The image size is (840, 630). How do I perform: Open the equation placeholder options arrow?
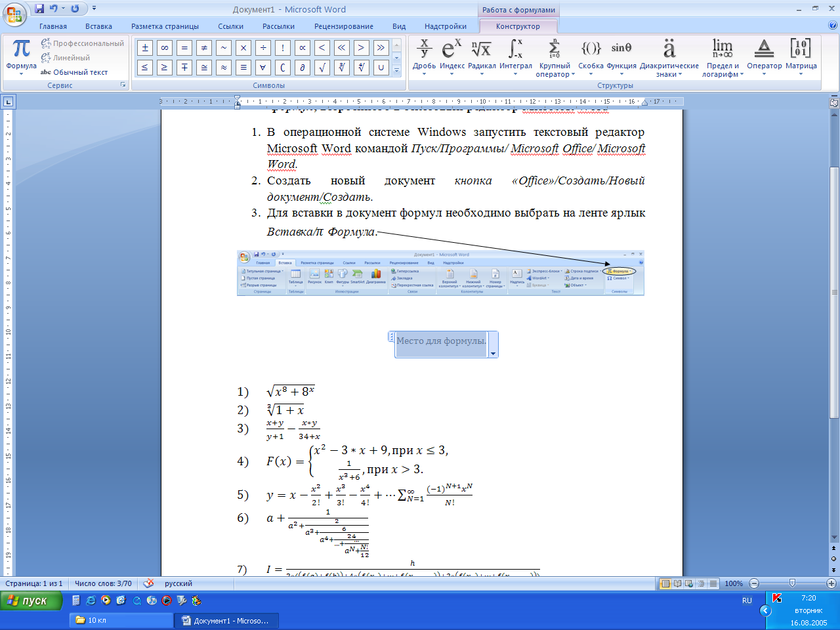493,352
